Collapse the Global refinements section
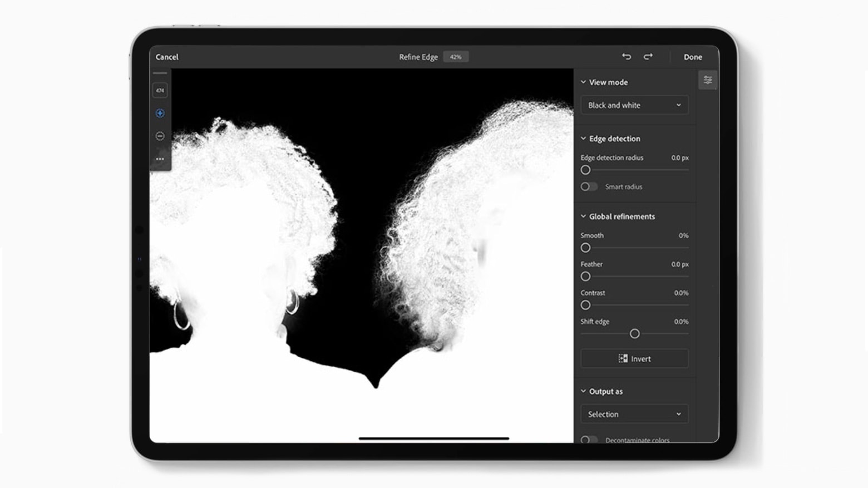This screenshot has height=488, width=868. click(583, 216)
